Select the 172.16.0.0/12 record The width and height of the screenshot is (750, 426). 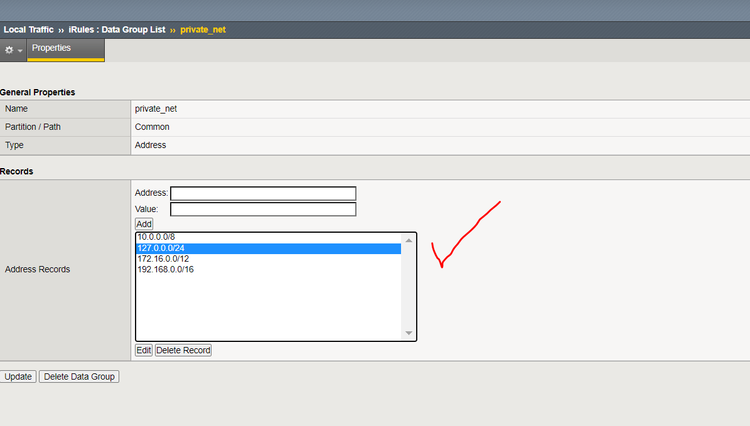pyautogui.click(x=163, y=259)
